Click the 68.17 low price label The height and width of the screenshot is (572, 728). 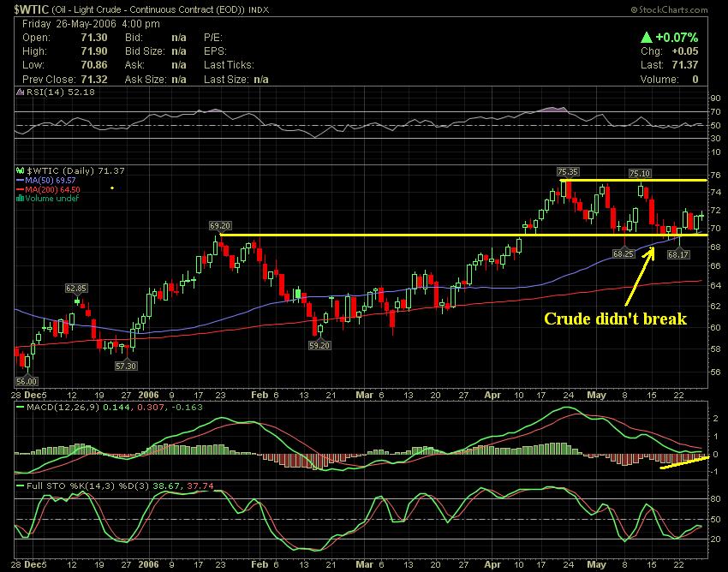click(678, 254)
